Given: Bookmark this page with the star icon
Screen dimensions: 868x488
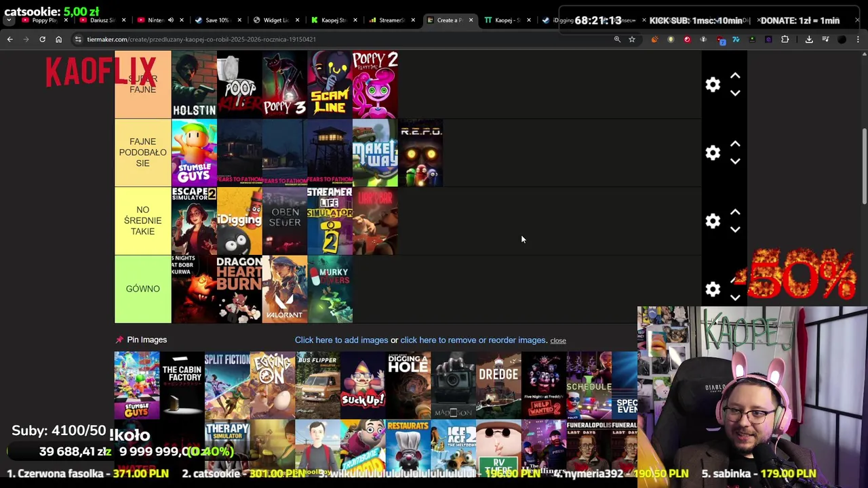Looking at the screenshot, I should 632,39.
